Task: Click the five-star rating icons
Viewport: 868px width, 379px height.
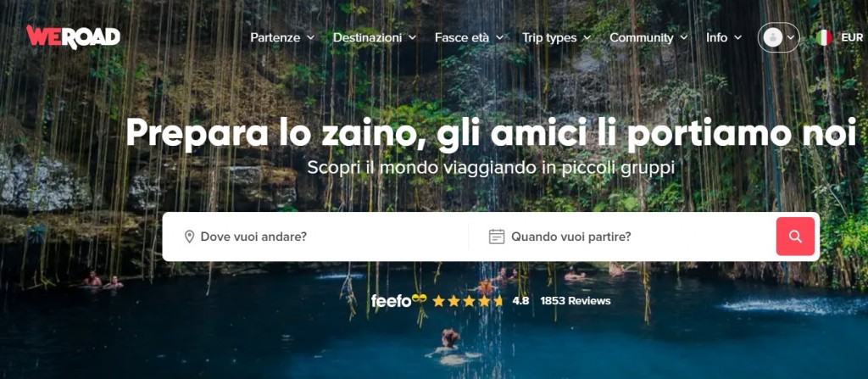Action: [x=468, y=301]
